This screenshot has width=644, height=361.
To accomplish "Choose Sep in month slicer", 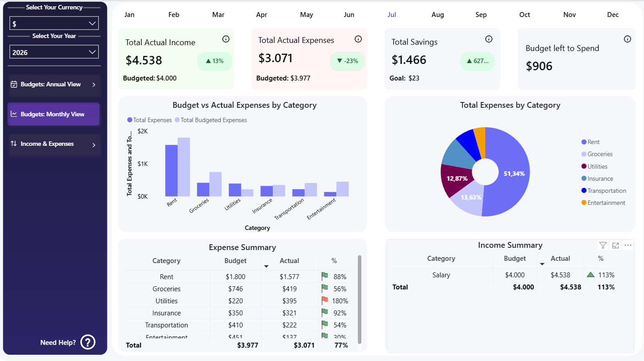I will 481,15.
